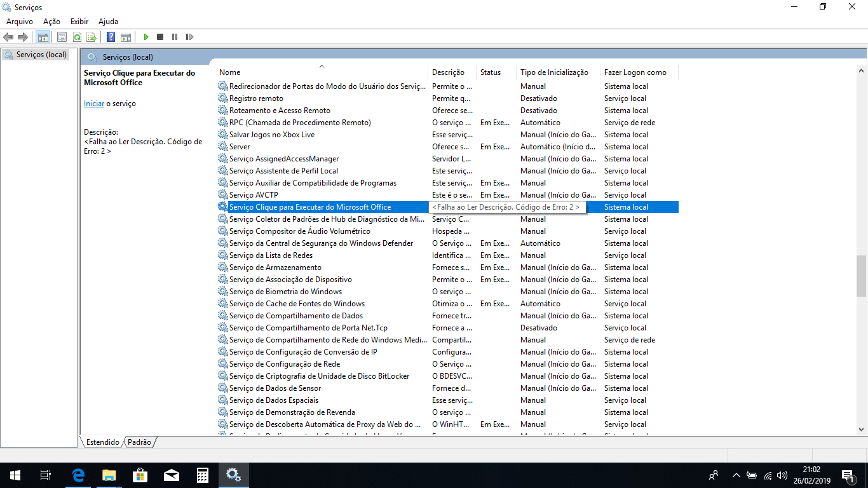Click scrollbar up arrow of services list
Screen dimensions: 868x488
(861, 71)
